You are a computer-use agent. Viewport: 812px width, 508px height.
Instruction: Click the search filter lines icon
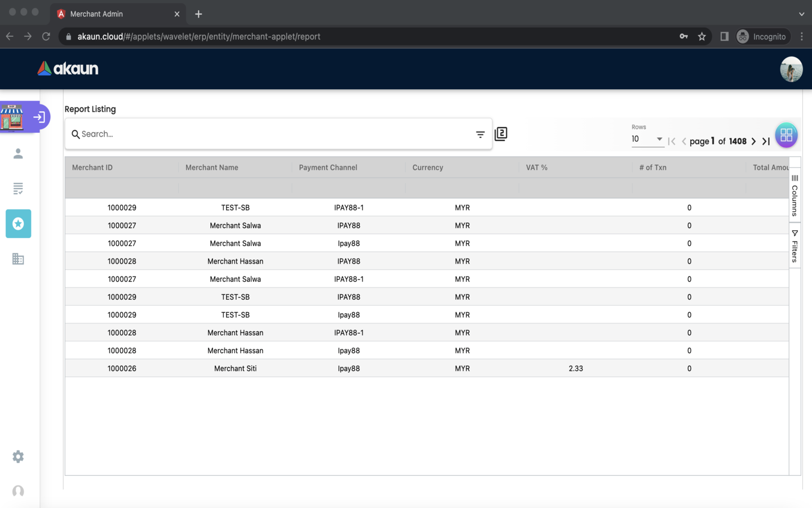tap(480, 134)
